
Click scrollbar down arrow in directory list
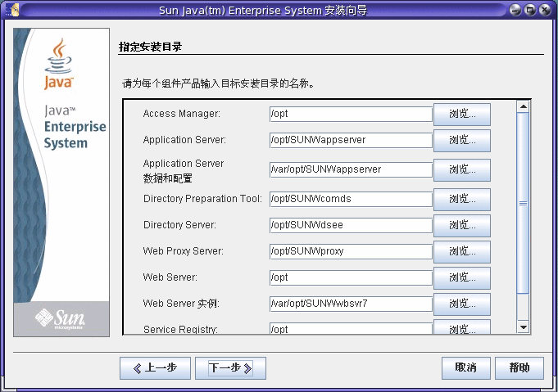coord(523,327)
